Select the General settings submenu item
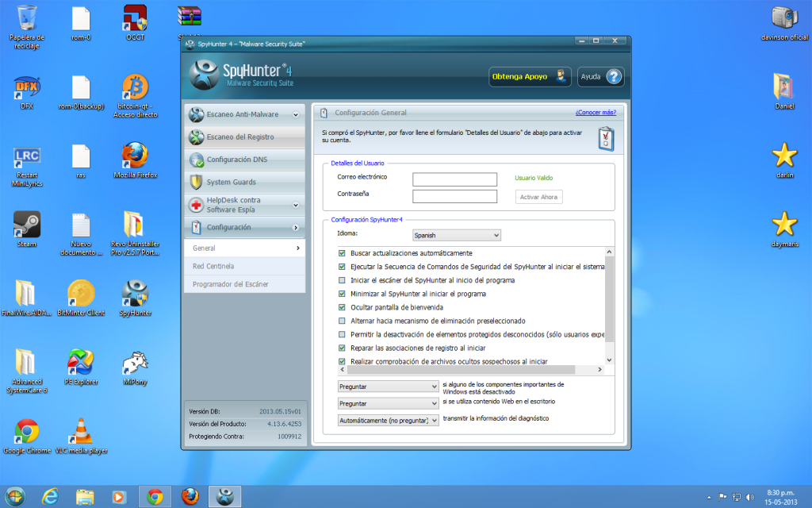Viewport: 812px width, 508px height. pyautogui.click(x=244, y=248)
